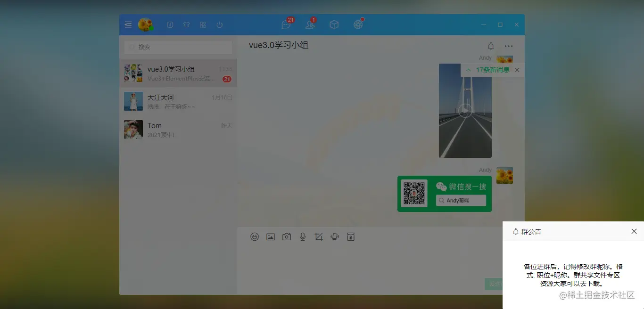Click the camera icon in chat toolbar
This screenshot has height=309, width=644.
point(287,236)
